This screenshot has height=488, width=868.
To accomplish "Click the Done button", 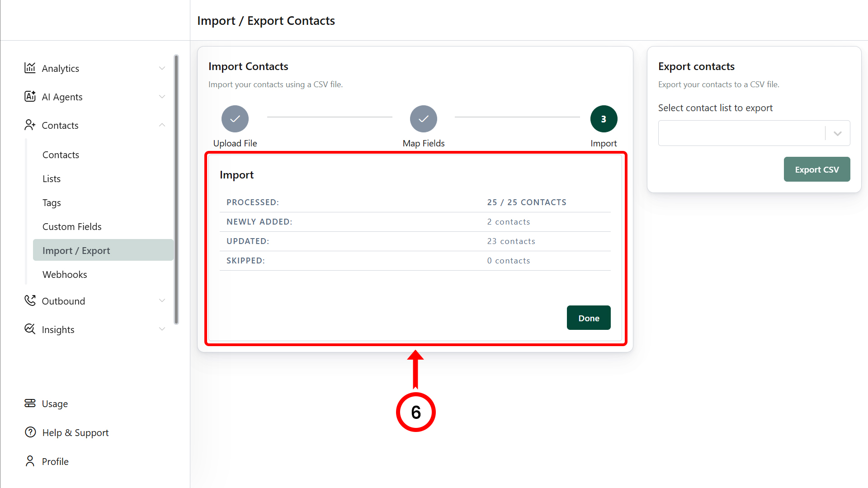I will pos(589,318).
